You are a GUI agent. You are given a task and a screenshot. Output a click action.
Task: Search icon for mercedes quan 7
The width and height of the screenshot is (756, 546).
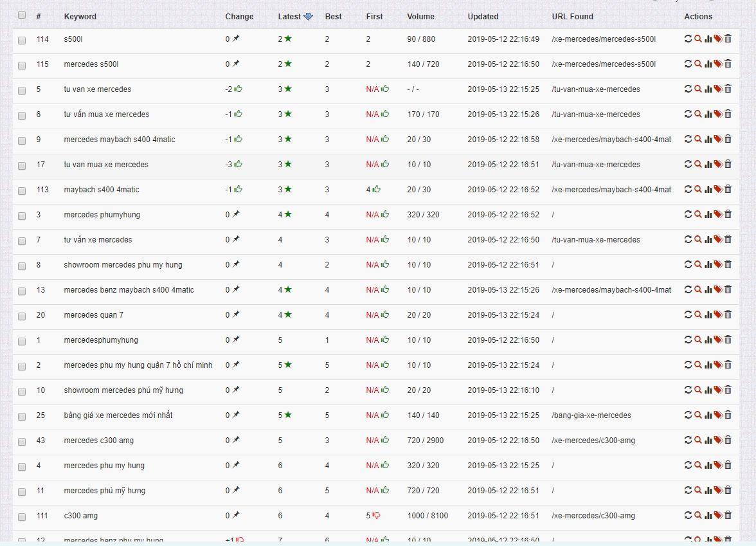tap(698, 315)
